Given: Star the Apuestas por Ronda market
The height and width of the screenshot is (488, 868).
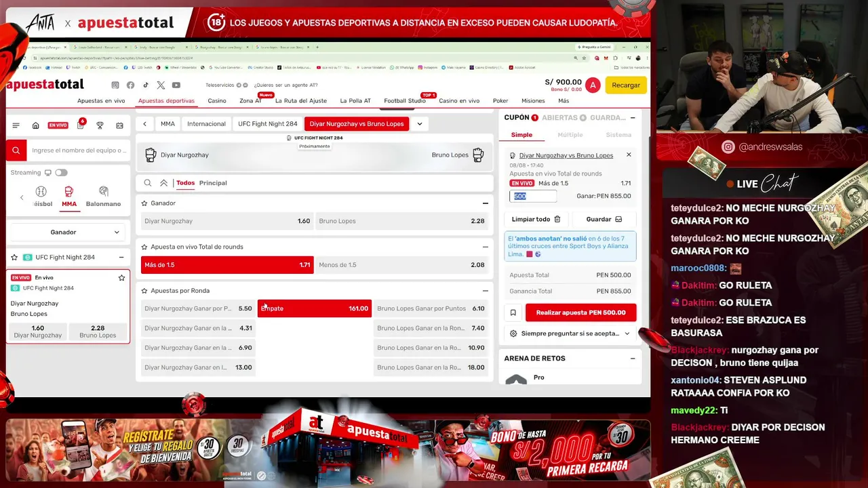Looking at the screenshot, I should 144,291.
